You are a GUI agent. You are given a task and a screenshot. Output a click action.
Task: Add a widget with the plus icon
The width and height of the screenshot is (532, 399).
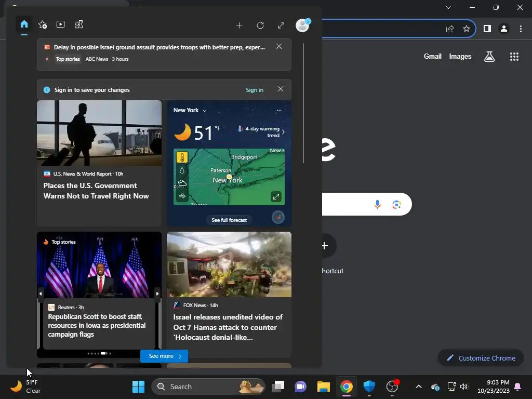[239, 25]
